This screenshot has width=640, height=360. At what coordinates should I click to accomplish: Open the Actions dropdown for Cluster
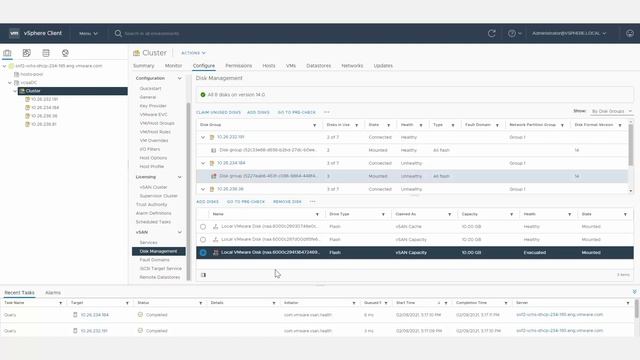click(x=193, y=53)
